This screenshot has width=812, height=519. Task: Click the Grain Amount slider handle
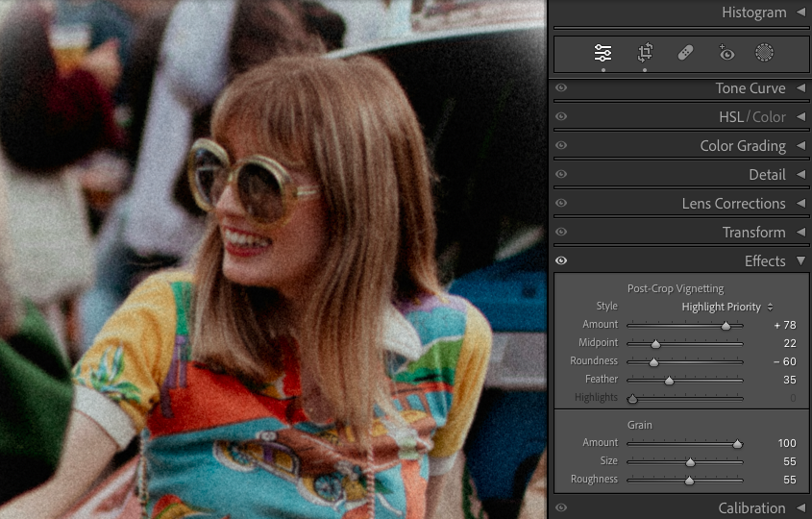737,444
